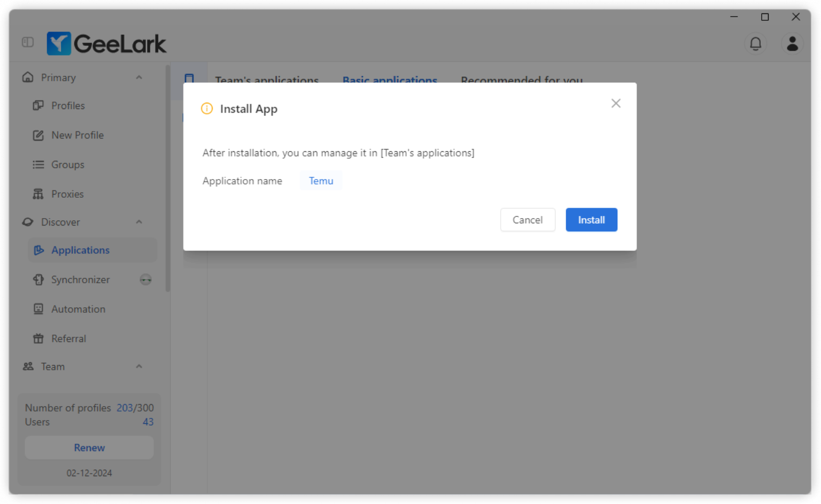Click the Temu application name tag
This screenshot has width=821, height=504.
click(x=321, y=181)
